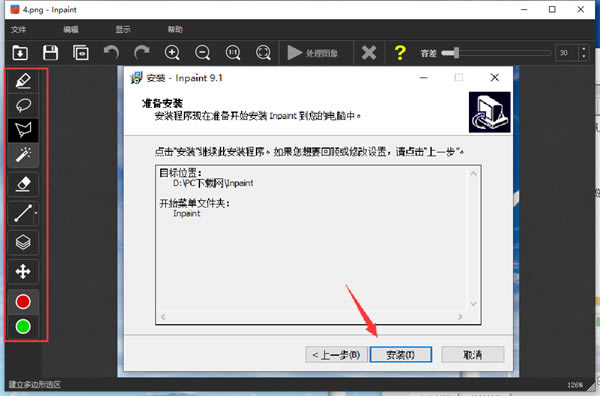This screenshot has height=396, width=600.
Task: Decrease tolerance with the down stepper arrow
Action: pos(584,57)
